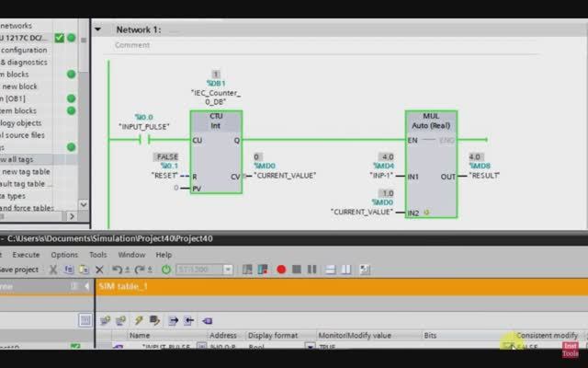Select the SIM table_1 tab header

click(x=123, y=286)
